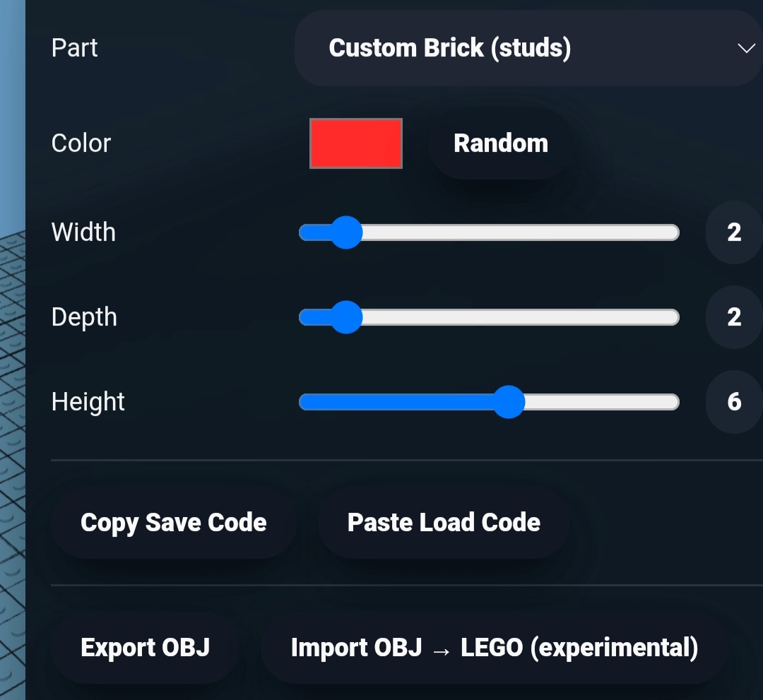Click the Width value badge showing 2
Viewport: 763px width, 700px height.
click(x=734, y=232)
